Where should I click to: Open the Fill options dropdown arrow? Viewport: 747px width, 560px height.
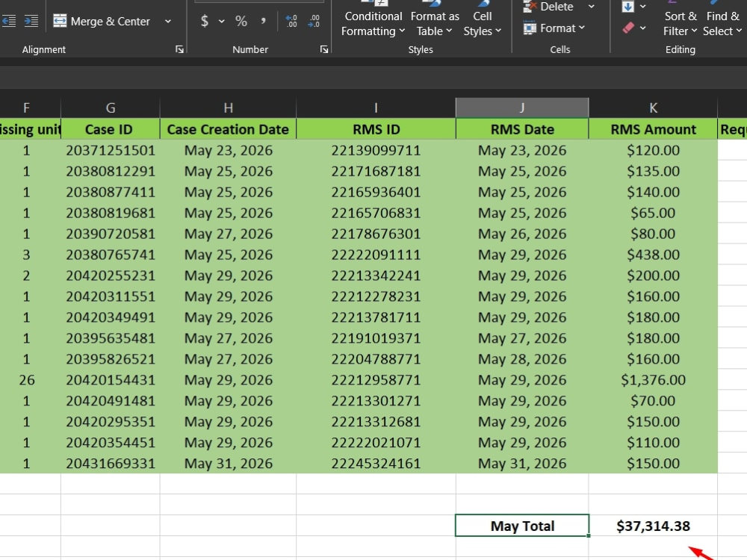(642, 6)
